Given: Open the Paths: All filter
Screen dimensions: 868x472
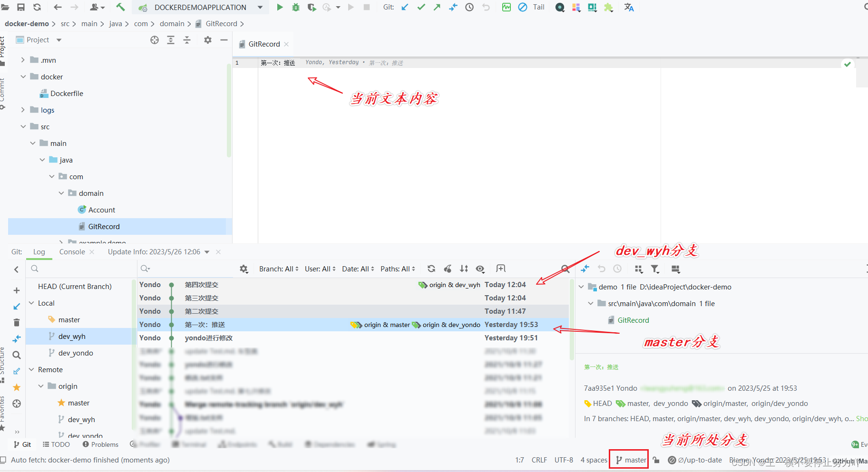Looking at the screenshot, I should (398, 269).
